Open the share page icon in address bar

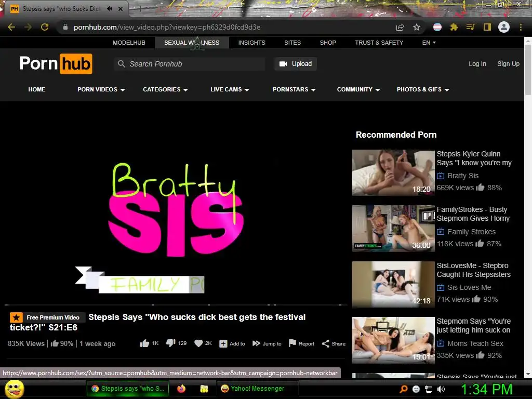pos(400,27)
